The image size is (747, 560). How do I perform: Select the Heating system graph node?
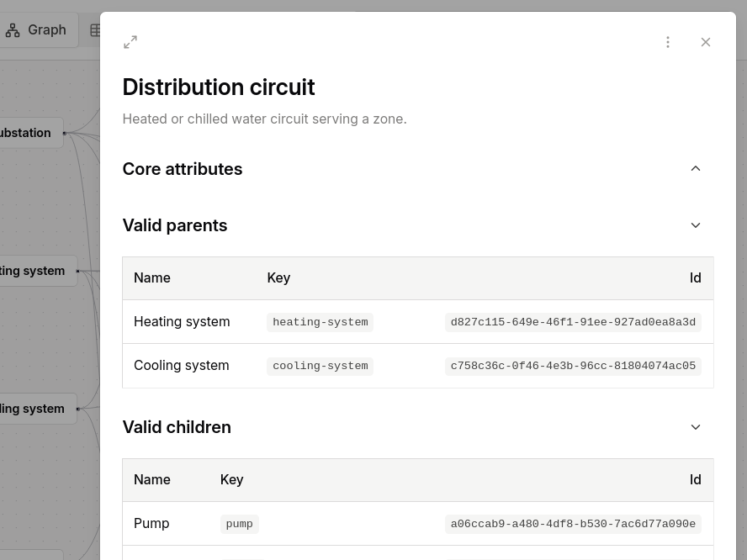(x=35, y=271)
